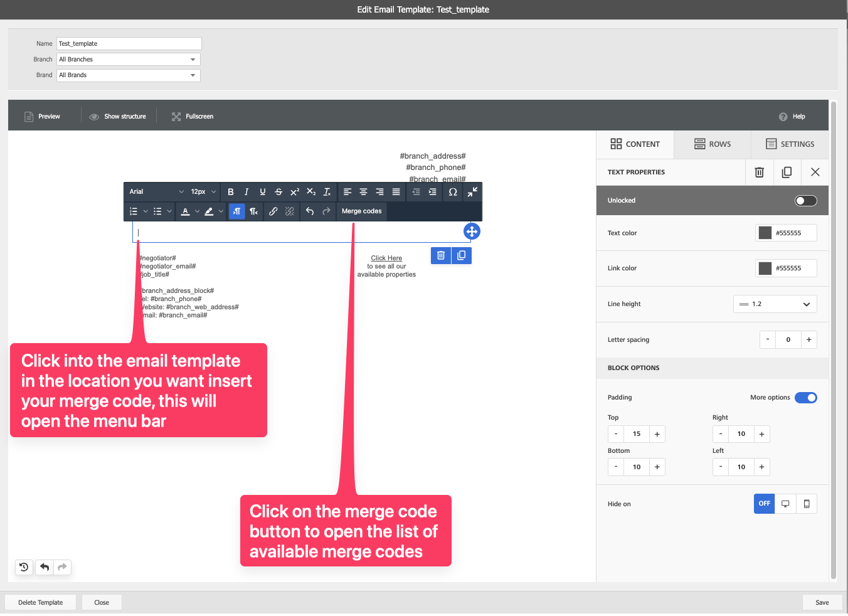Select the OFF option for Hide on
The height and width of the screenshot is (616, 848).
click(x=764, y=504)
